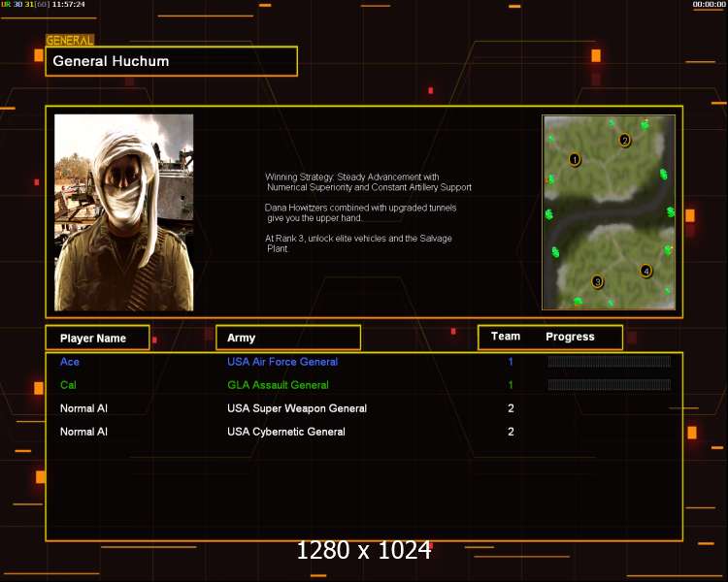The width and height of the screenshot is (728, 582).
Task: Click the General Huchum name box
Action: coord(171,61)
